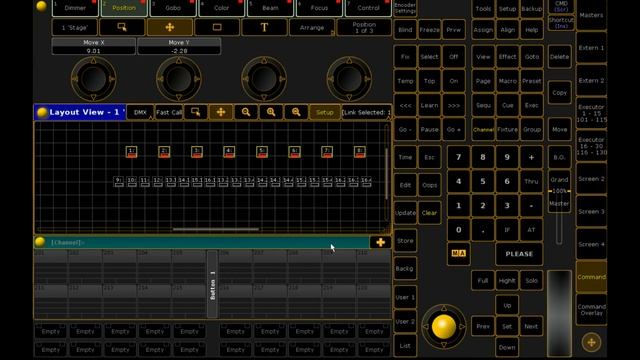Image resolution: width=640 pixels, height=360 pixels.
Task: Click the leftmost magnifier icon in Layout View bar
Action: click(x=246, y=112)
